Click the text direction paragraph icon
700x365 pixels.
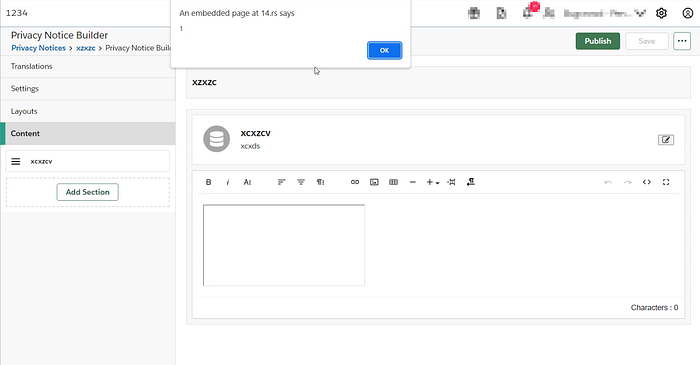pos(471,182)
